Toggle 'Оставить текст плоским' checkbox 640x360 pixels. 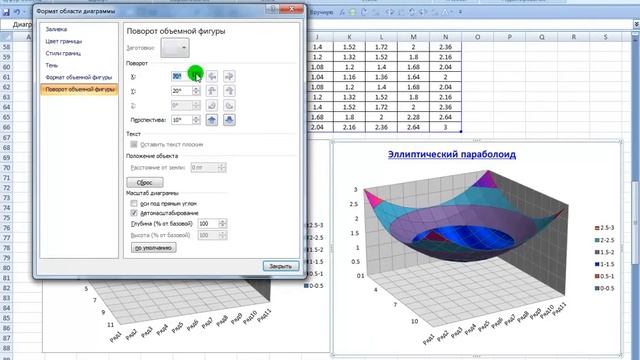tap(134, 144)
